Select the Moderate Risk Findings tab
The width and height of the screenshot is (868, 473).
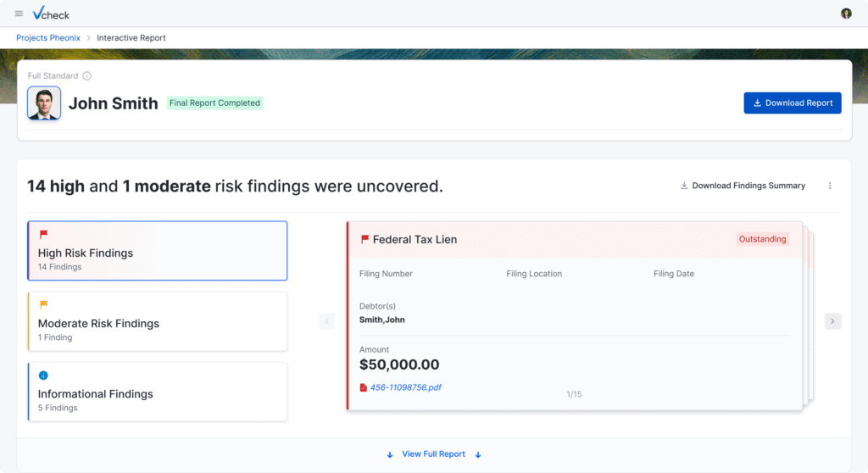coord(158,321)
